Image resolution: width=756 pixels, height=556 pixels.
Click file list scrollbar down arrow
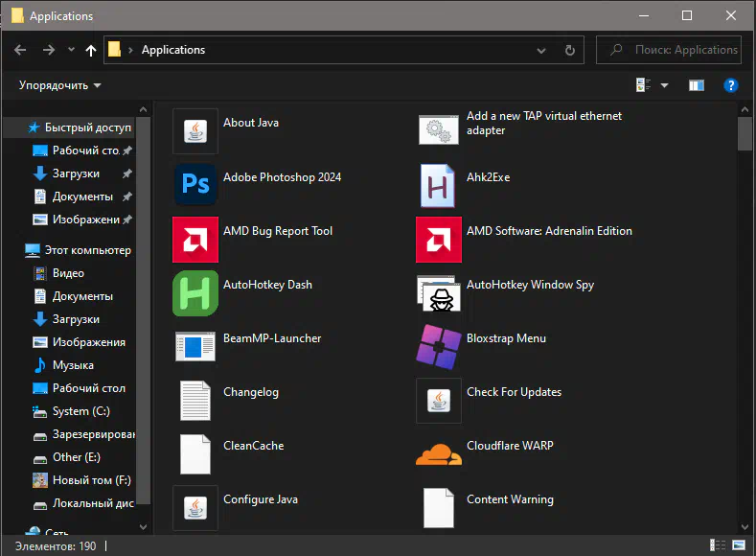745,527
